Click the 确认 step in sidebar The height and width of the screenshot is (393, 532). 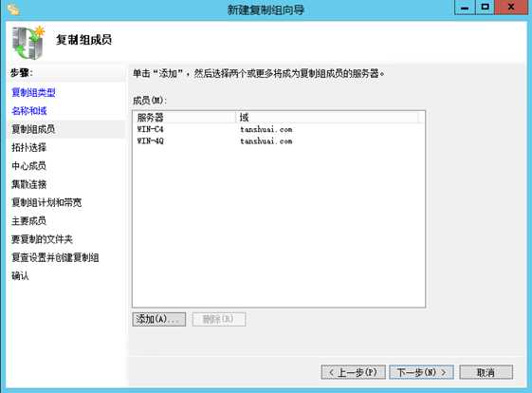click(x=20, y=276)
